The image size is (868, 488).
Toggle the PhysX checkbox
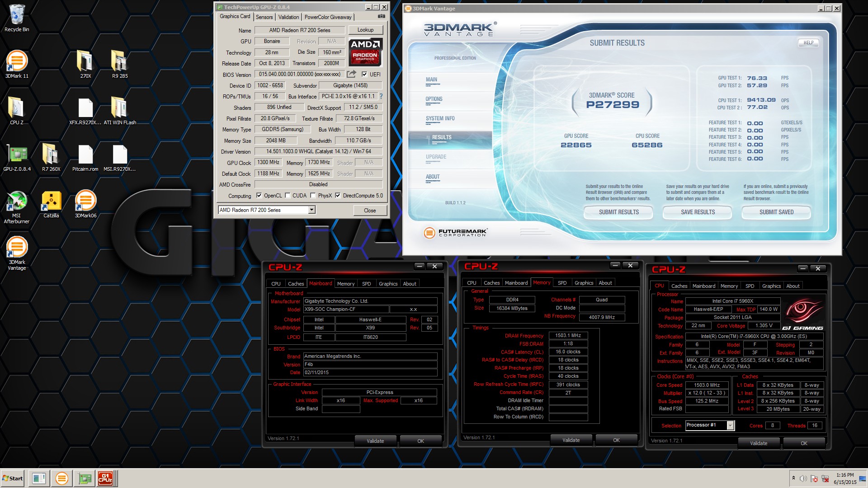pos(313,196)
